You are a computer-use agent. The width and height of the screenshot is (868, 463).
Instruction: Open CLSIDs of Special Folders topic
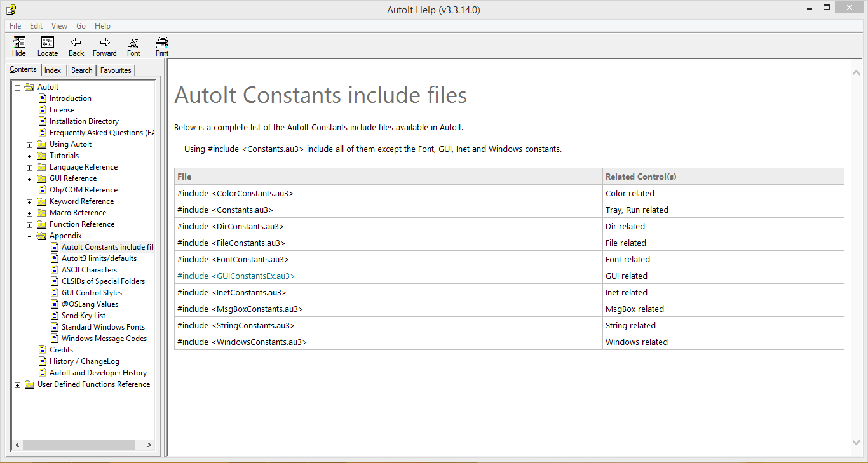tap(103, 281)
